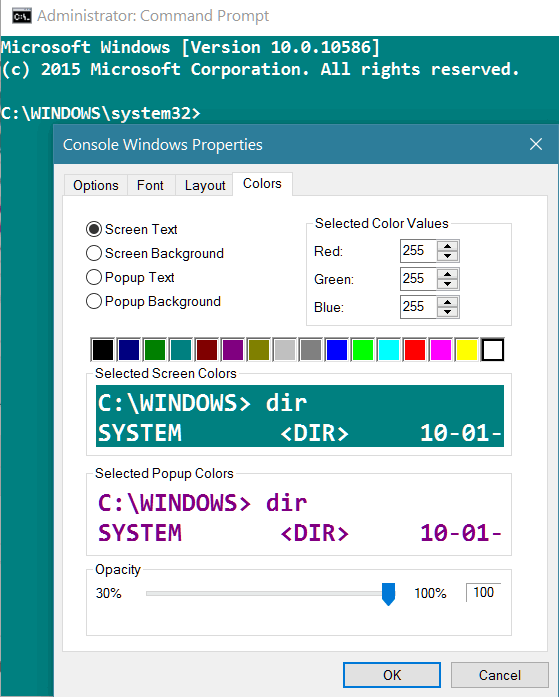Viewport: 559px width, 697px height.
Task: Click the opacity value input box
Action: pyautogui.click(x=483, y=593)
